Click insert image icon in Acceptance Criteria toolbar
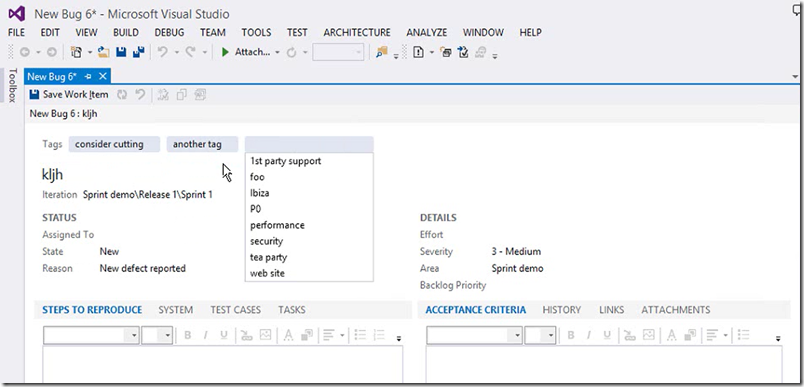Image resolution: width=804 pixels, height=387 pixels. pos(649,335)
